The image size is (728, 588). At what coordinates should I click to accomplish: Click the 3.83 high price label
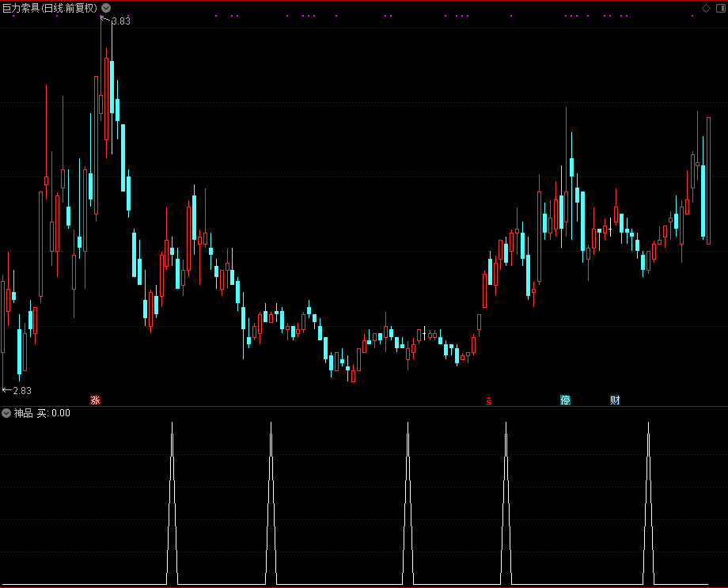pos(121,21)
